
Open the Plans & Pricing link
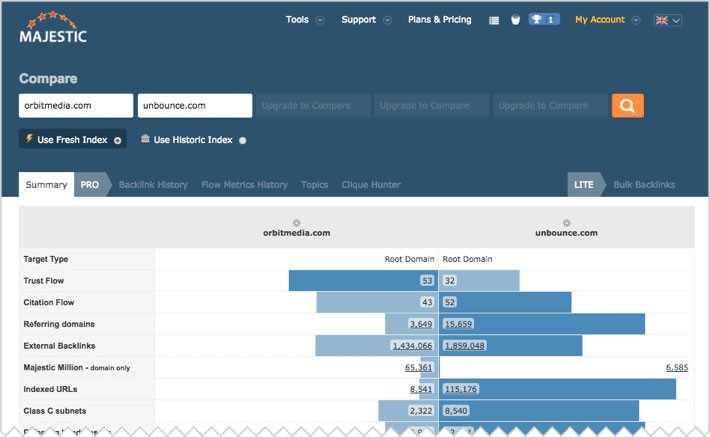point(439,20)
